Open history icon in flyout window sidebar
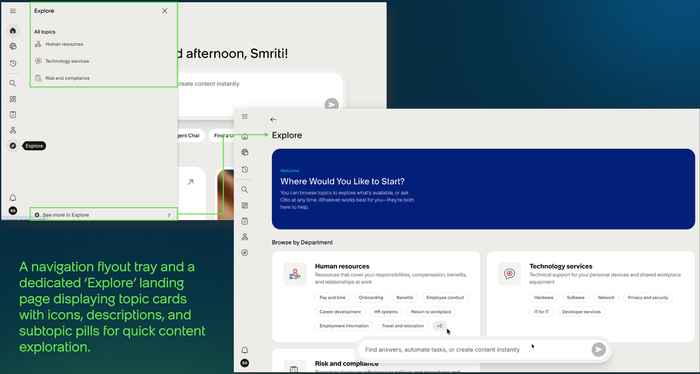The width and height of the screenshot is (700, 374). click(13, 63)
